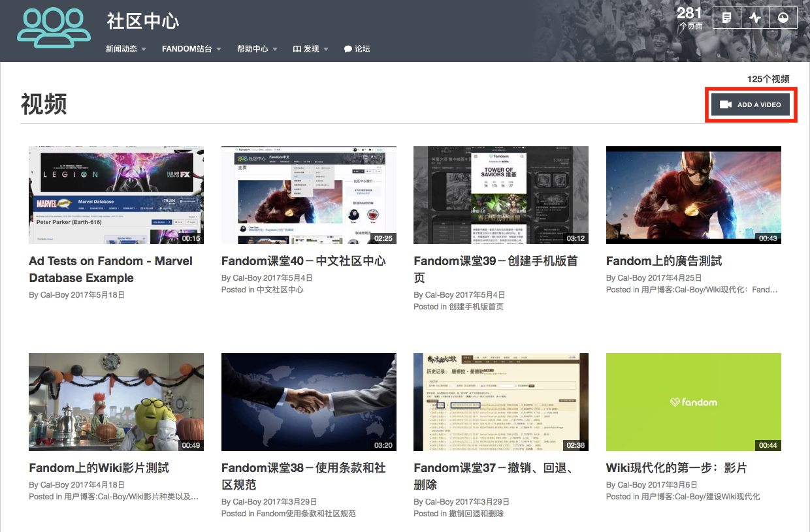Open the 281 个页面 page counter
The height and width of the screenshot is (532, 810).
[690, 18]
